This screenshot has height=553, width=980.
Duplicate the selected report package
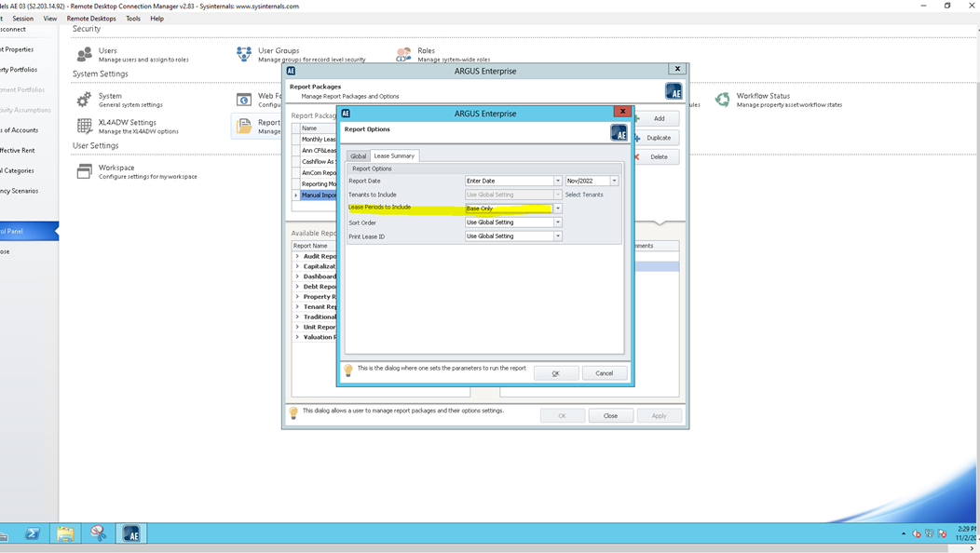pyautogui.click(x=656, y=138)
